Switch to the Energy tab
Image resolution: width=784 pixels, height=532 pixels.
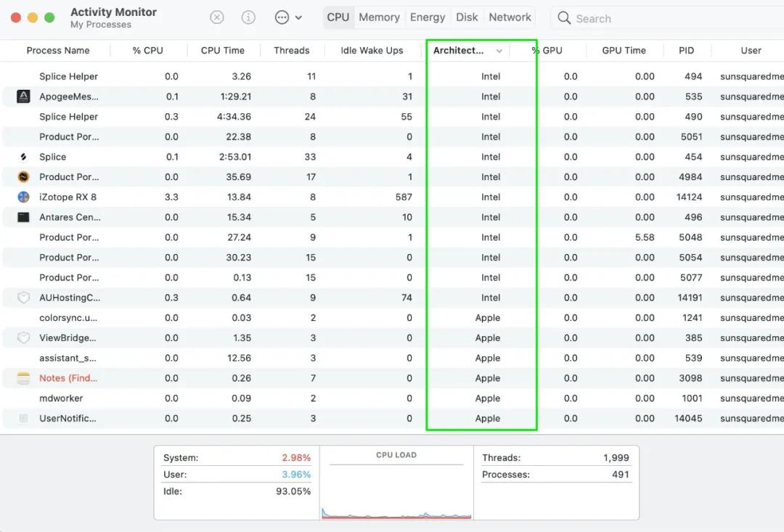[428, 17]
